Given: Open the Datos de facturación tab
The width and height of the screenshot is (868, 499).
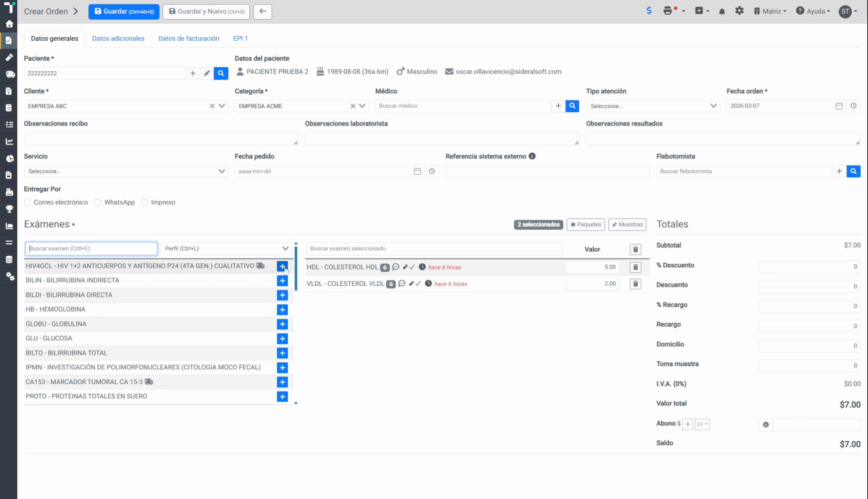Looking at the screenshot, I should coord(188,38).
